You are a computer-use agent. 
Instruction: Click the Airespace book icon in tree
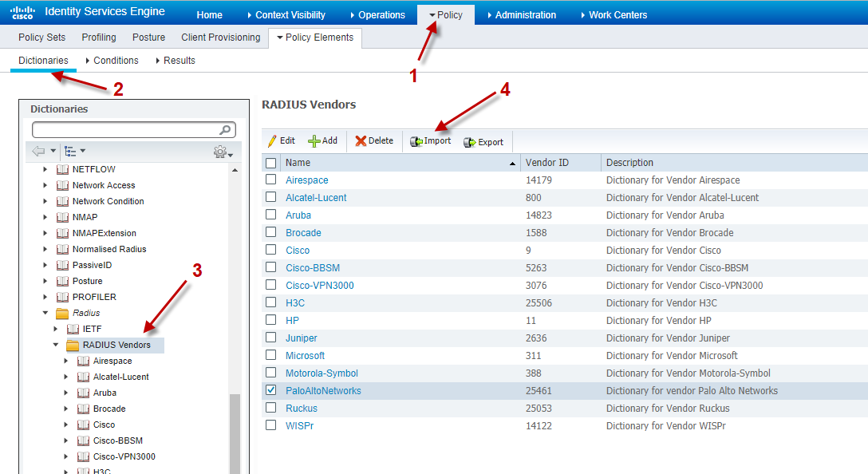coord(83,361)
